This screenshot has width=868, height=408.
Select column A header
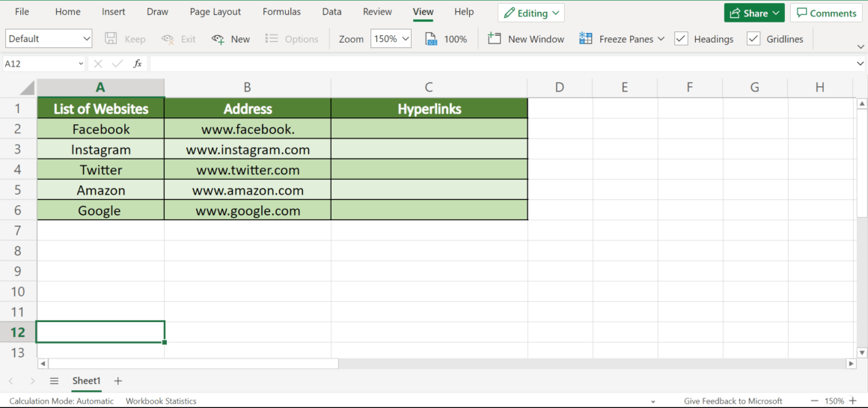click(101, 88)
